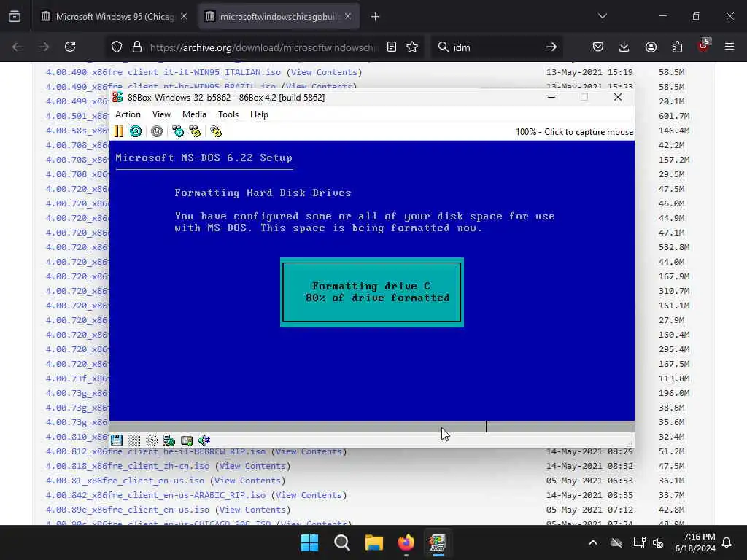Open the View menu in 86Box
The height and width of the screenshot is (560, 747).
coord(161,114)
